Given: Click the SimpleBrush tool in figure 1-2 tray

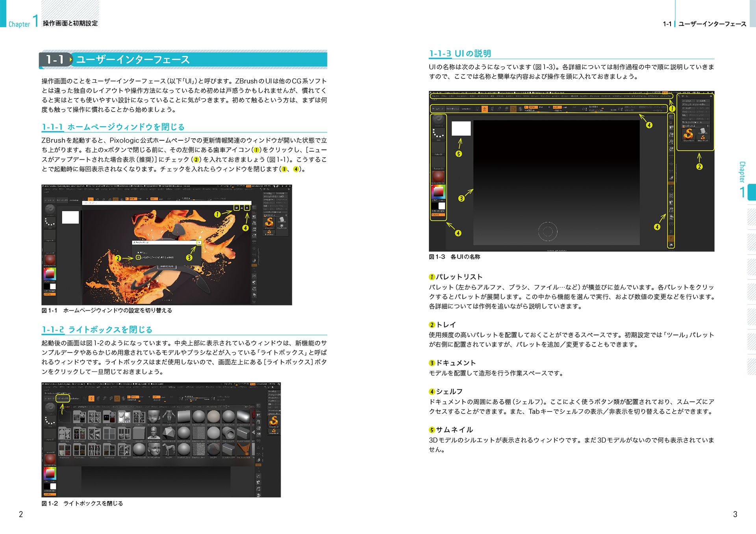Looking at the screenshot, I should pos(273,421).
